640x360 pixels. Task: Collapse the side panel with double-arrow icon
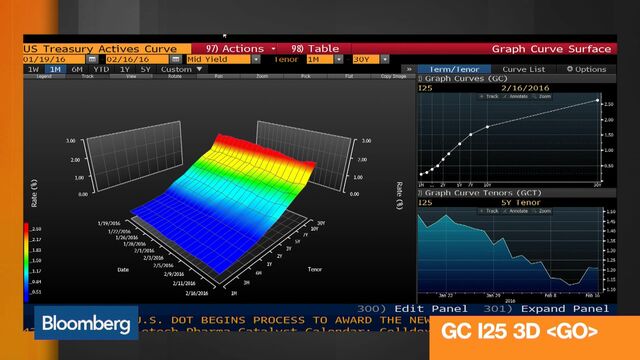[409, 69]
